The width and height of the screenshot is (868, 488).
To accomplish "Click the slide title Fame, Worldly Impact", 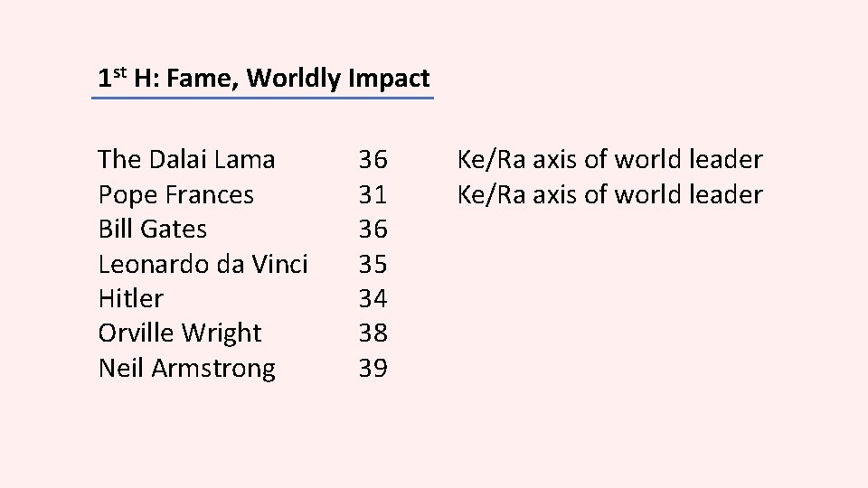I will (263, 78).
